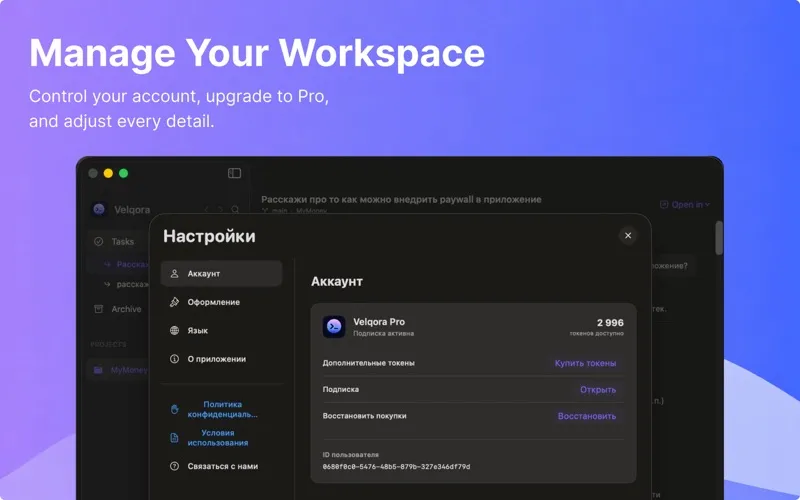The width and height of the screenshot is (800, 500).
Task: Click Открыть next to Подписка
Action: click(x=598, y=390)
